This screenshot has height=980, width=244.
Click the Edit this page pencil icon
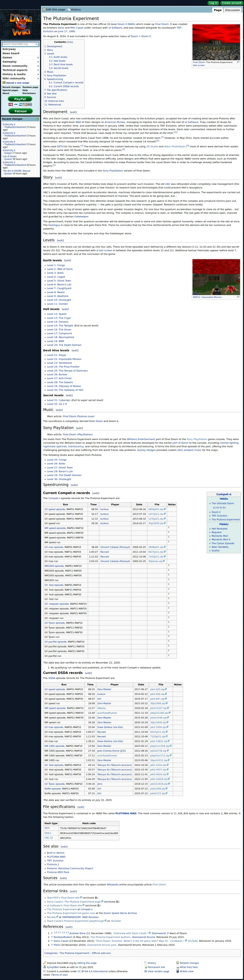[44, 10]
